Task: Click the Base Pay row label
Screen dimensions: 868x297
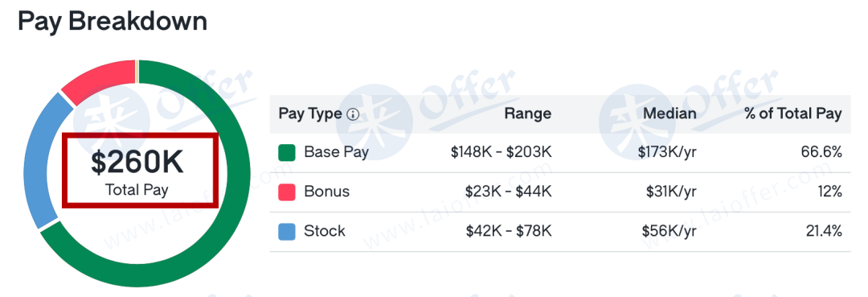Action: click(x=337, y=152)
